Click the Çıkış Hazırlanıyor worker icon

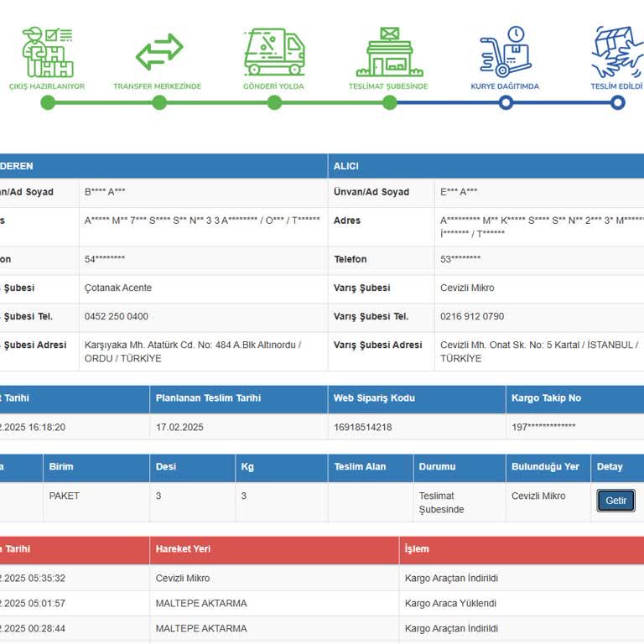pyautogui.click(x=48, y=52)
